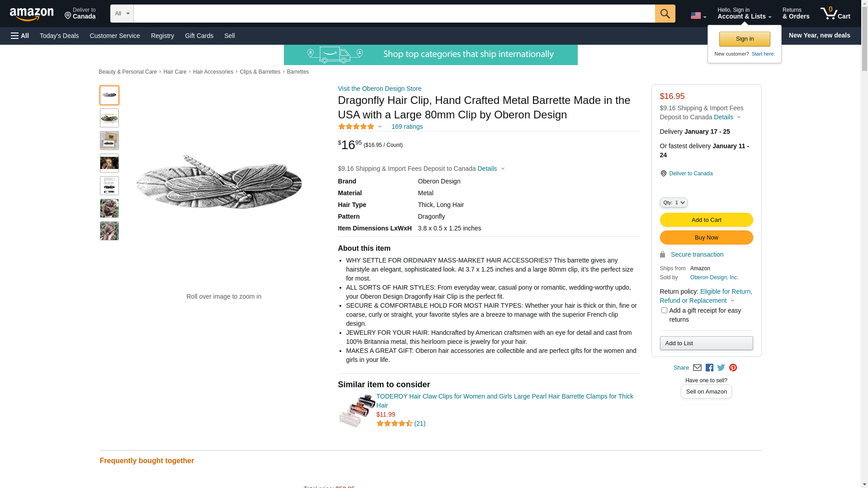Open the US flag language selector
The image size is (868, 488).
(698, 15)
